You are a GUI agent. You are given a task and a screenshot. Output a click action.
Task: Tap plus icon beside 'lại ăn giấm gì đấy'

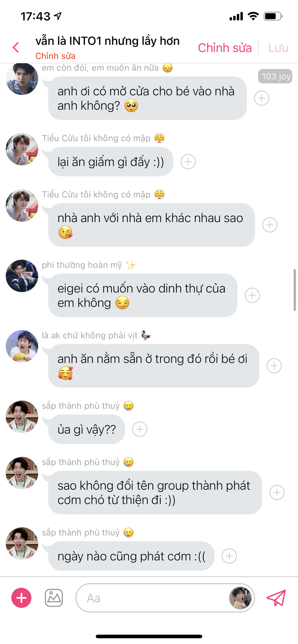pyautogui.click(x=188, y=162)
